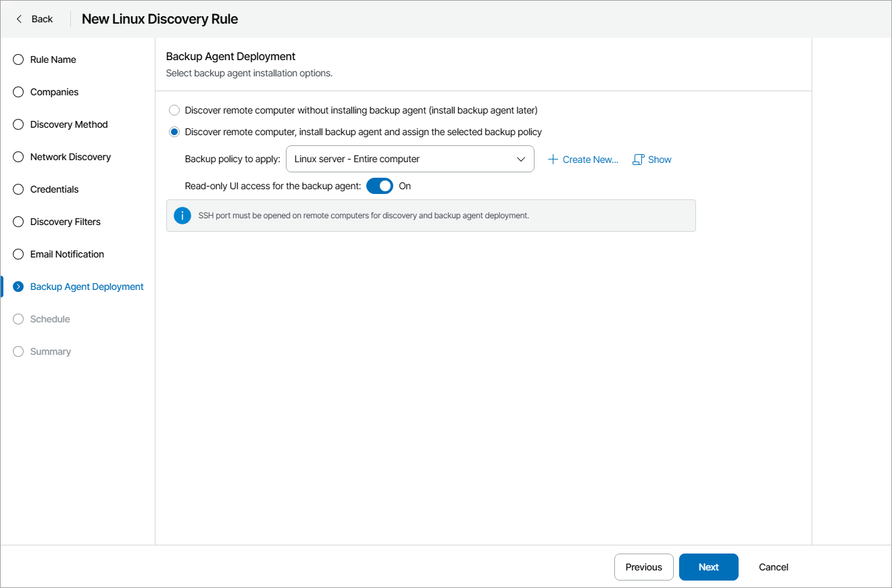Image resolution: width=892 pixels, height=588 pixels.
Task: Click the Create New policy link
Action: click(x=583, y=159)
